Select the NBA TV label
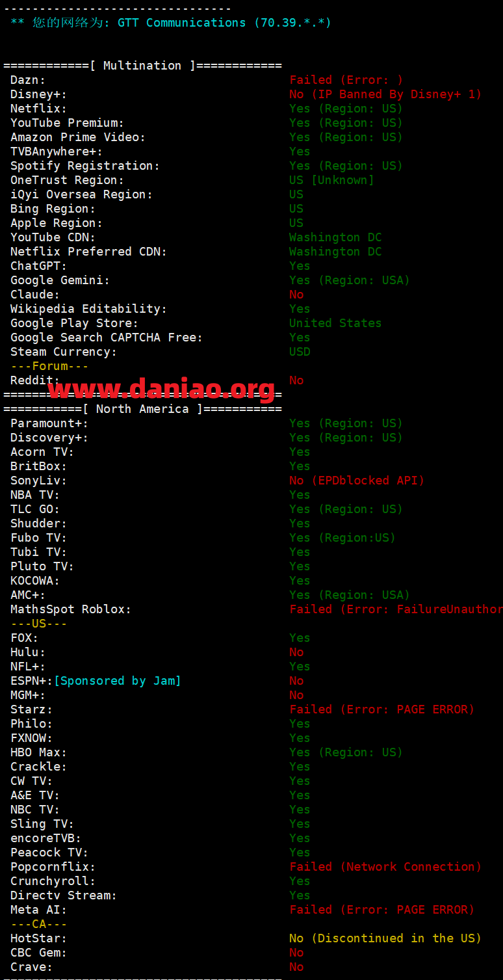The height and width of the screenshot is (980, 503). (x=35, y=495)
